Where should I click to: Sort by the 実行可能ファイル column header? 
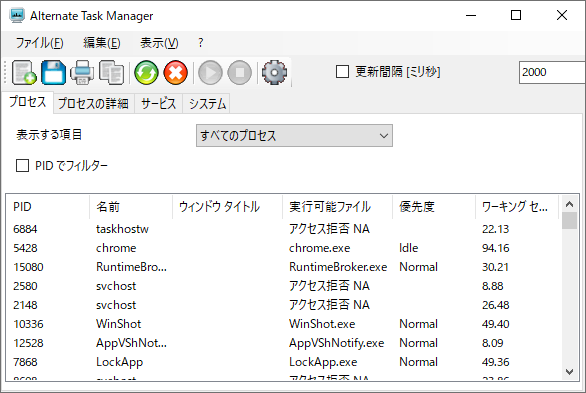pyautogui.click(x=337, y=207)
